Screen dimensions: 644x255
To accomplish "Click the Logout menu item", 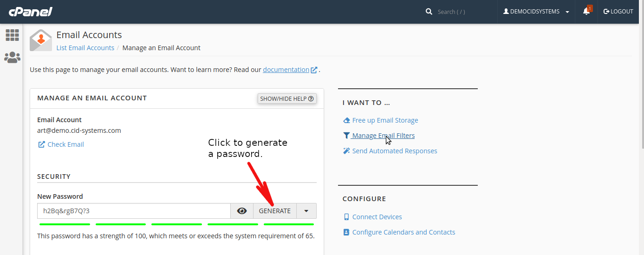I will [x=618, y=12].
